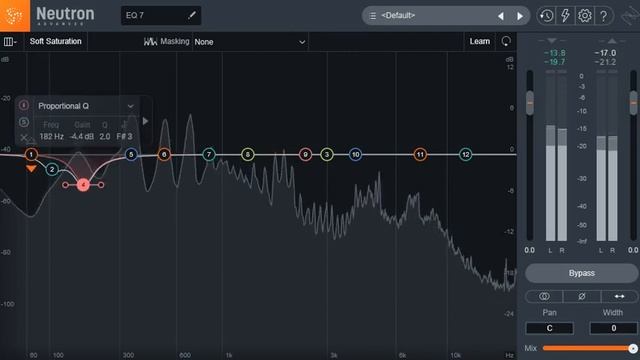
Task: Toggle the band 4 power enable icon
Action: [24, 105]
